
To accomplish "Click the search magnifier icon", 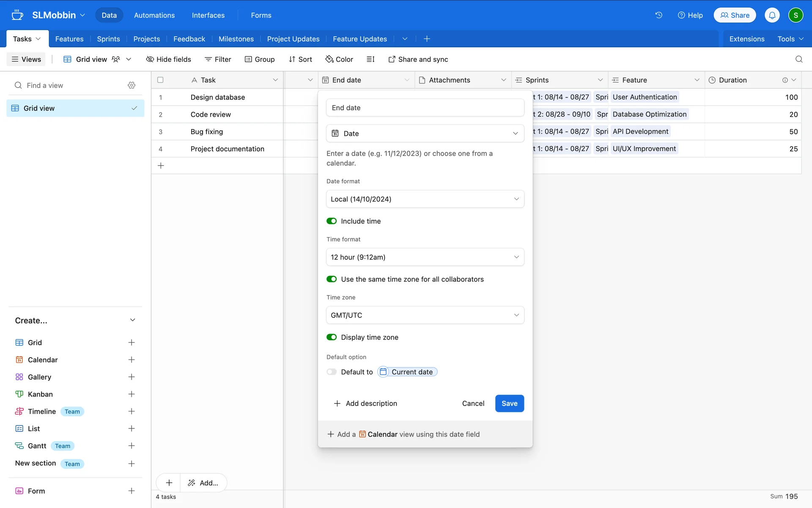I will coord(798,59).
